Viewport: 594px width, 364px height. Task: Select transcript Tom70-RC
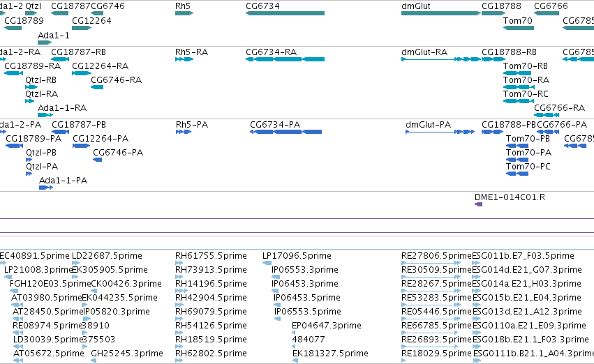point(526,94)
